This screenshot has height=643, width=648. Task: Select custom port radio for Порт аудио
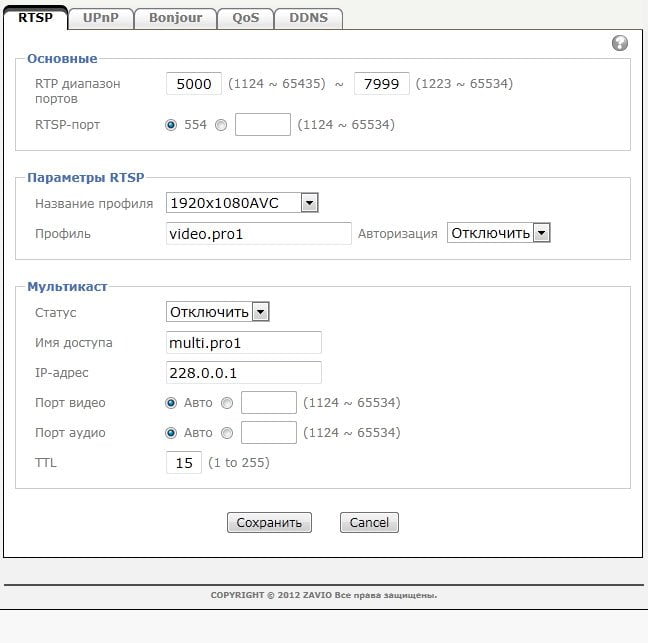click(227, 433)
